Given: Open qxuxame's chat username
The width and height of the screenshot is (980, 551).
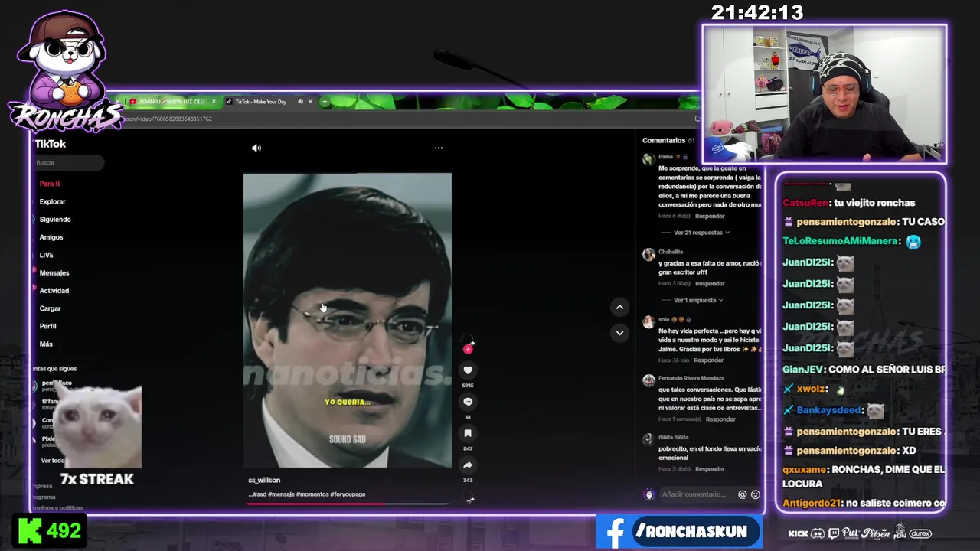Looking at the screenshot, I should [805, 470].
